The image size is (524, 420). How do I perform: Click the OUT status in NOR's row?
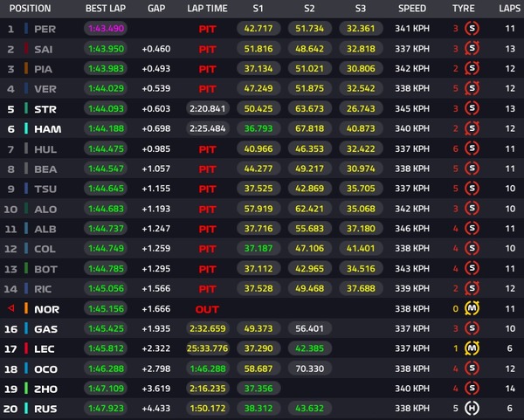point(207,308)
